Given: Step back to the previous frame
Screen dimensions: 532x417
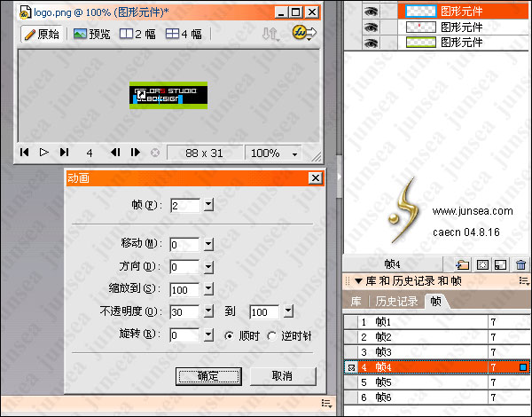Looking at the screenshot, I should coord(115,153).
